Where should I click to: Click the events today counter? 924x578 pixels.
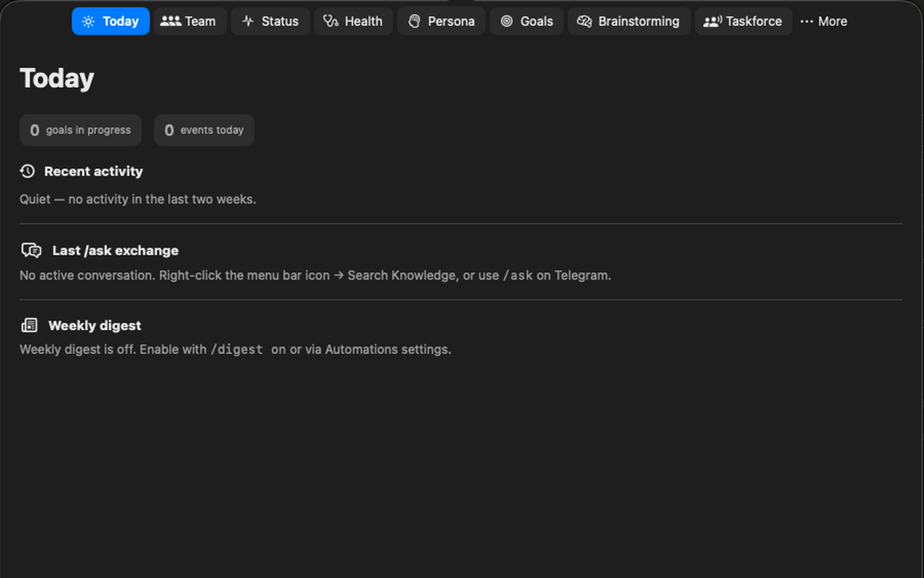(x=204, y=130)
